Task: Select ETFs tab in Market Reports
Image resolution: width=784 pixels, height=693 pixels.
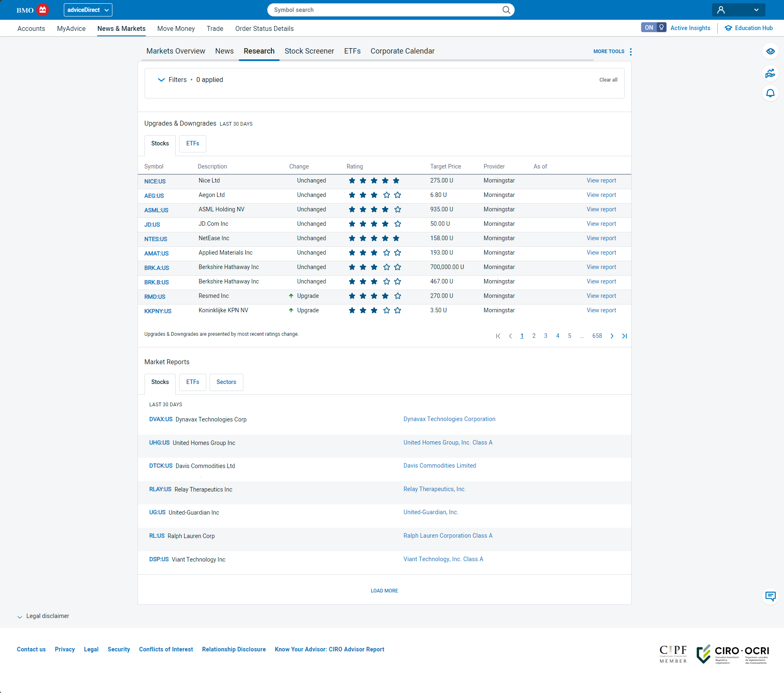Action: 193,382
